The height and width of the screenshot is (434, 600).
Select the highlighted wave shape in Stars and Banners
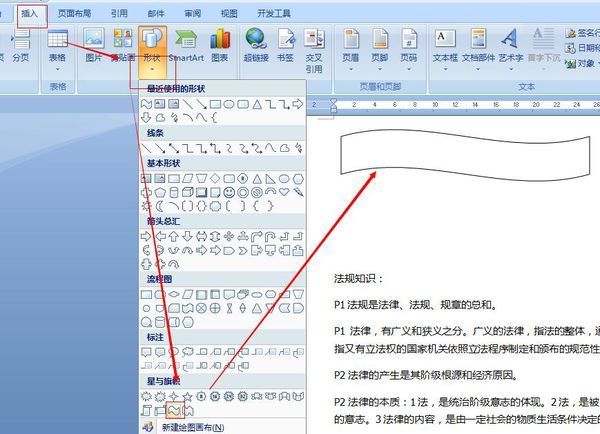174,411
